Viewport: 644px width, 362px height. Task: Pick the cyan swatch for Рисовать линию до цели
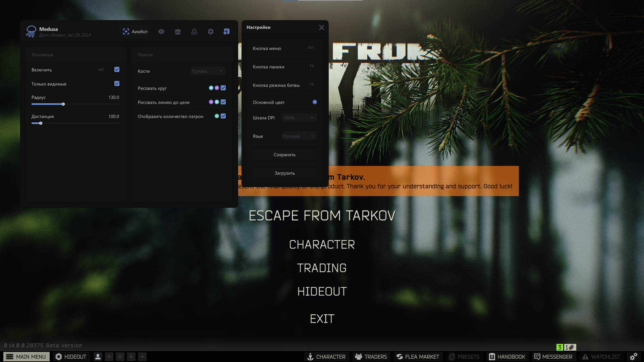pyautogui.click(x=217, y=102)
